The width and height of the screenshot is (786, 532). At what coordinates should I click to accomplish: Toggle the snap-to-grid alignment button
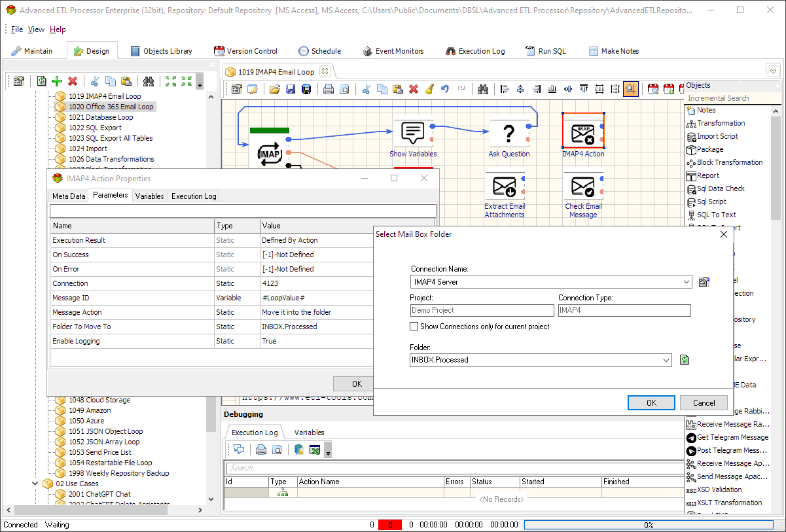631,88
